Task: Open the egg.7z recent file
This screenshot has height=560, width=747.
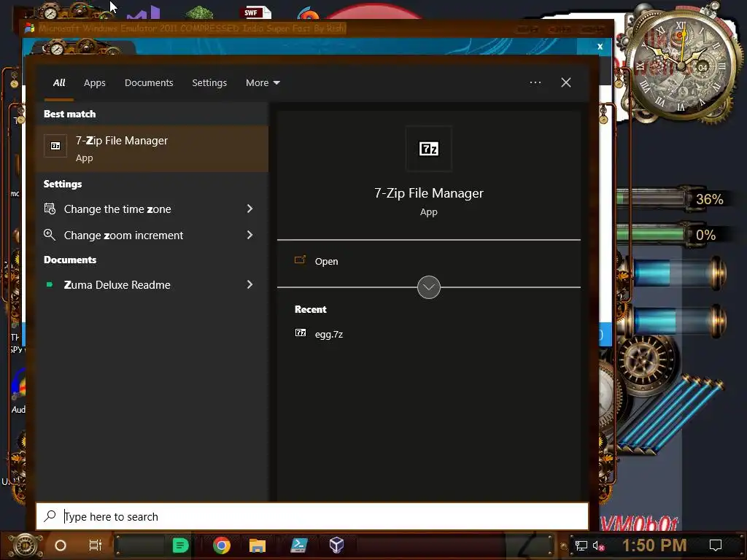Action: [x=329, y=334]
